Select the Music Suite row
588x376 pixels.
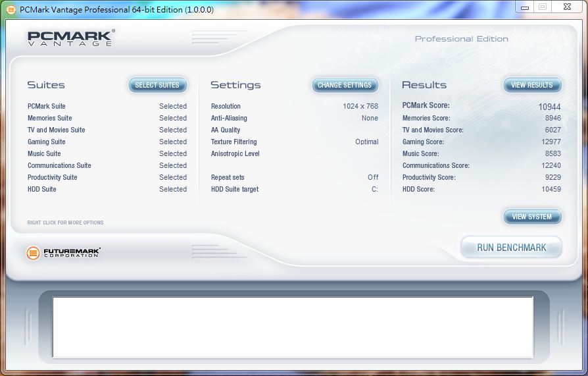point(107,153)
